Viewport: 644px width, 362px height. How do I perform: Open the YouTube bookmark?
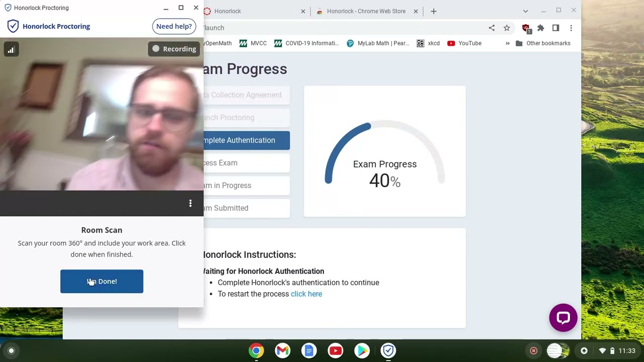(x=464, y=43)
